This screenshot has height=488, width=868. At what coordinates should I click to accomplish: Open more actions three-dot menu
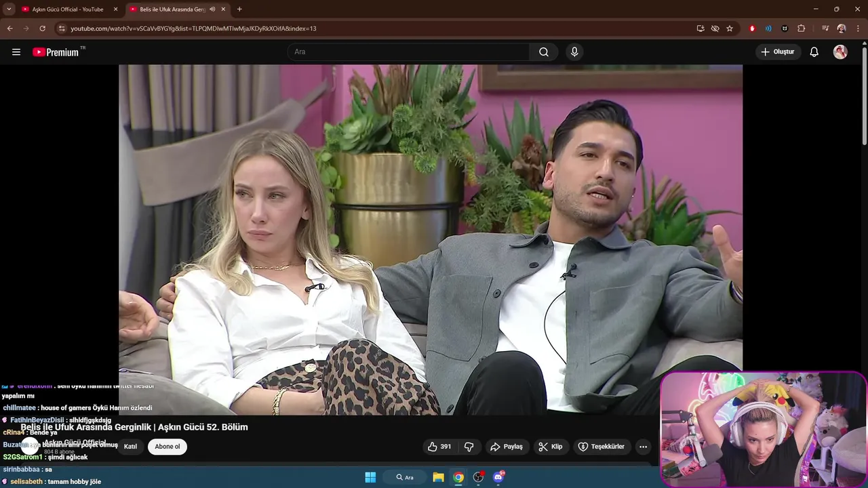coord(643,447)
